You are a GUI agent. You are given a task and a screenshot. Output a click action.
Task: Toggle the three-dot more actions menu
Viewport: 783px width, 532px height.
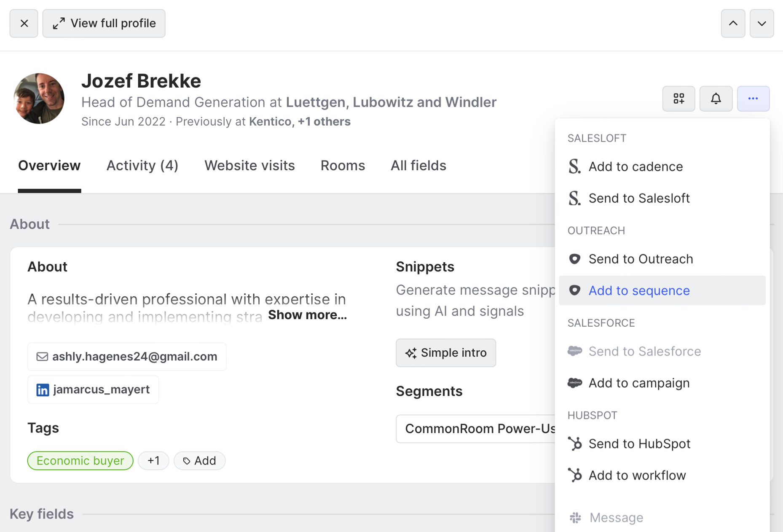coord(754,99)
